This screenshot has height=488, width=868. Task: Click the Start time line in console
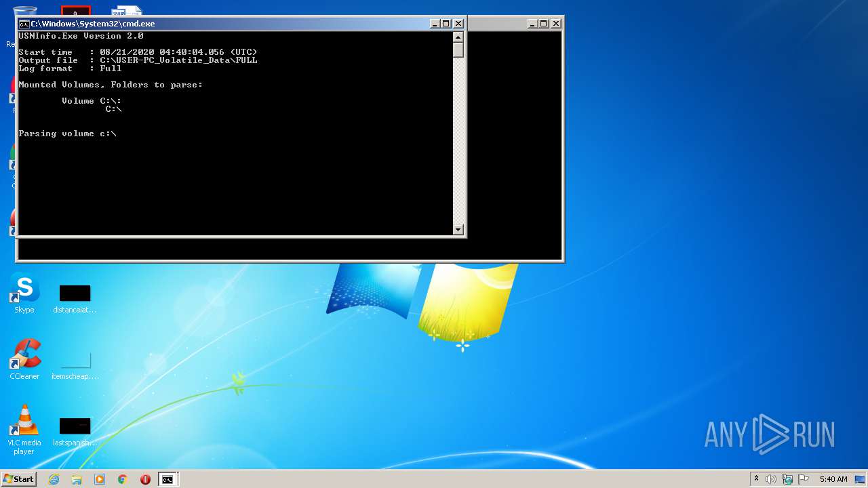tap(138, 52)
